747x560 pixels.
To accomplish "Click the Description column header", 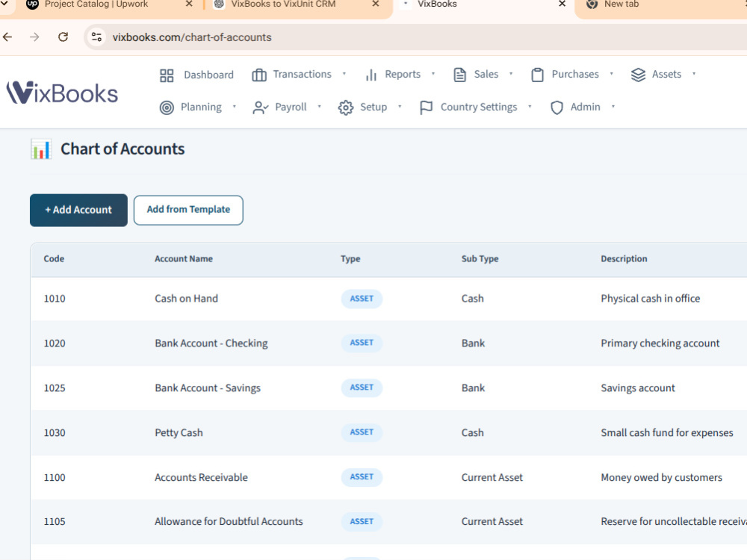I will (624, 259).
